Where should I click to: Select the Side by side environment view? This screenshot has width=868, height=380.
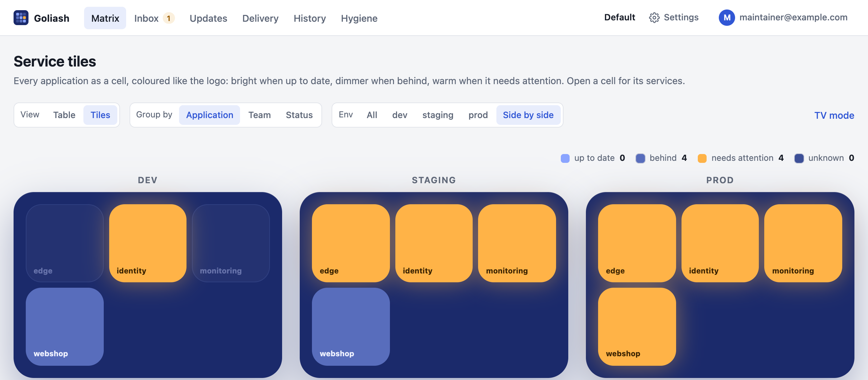pyautogui.click(x=528, y=115)
